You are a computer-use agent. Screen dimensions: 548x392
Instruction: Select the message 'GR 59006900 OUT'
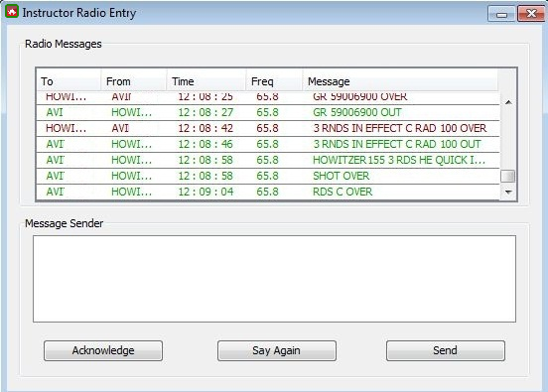tap(268, 112)
